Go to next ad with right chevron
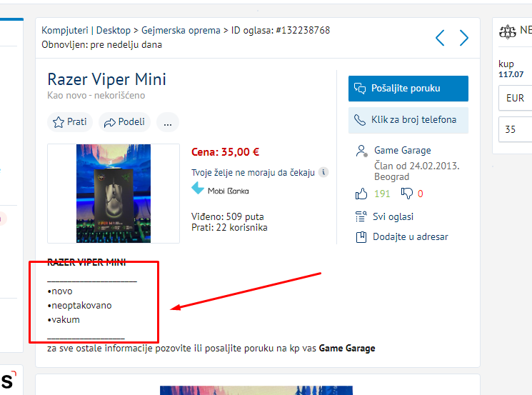The image size is (532, 395). pos(463,38)
